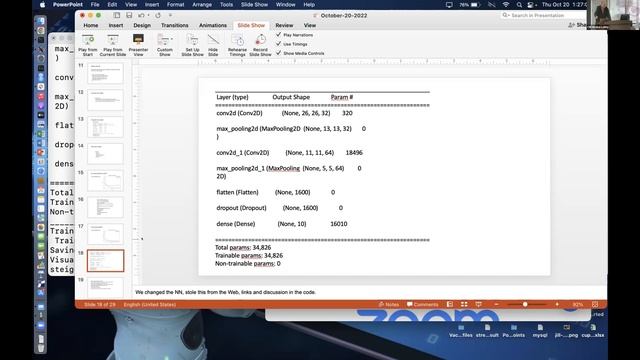Click the battery indicator in menu bar
Screen dimensions: 640x360
coord(470,5)
